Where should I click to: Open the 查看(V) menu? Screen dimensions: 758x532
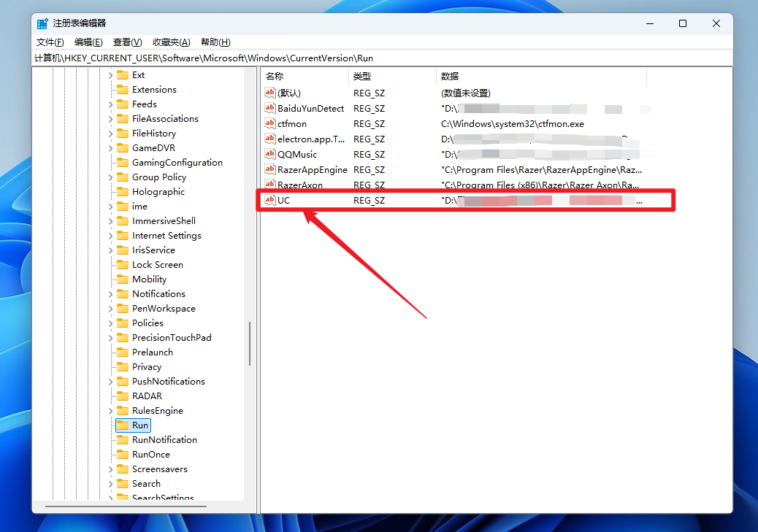click(127, 42)
